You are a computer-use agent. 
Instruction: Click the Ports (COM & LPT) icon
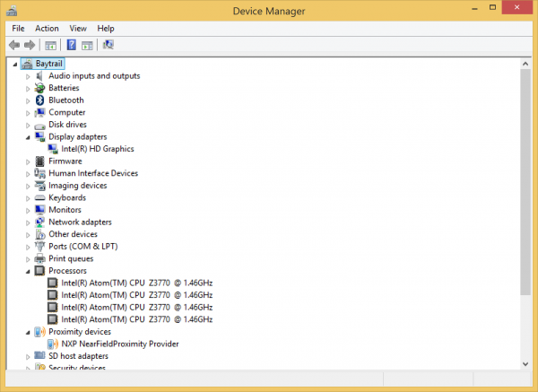tap(39, 247)
